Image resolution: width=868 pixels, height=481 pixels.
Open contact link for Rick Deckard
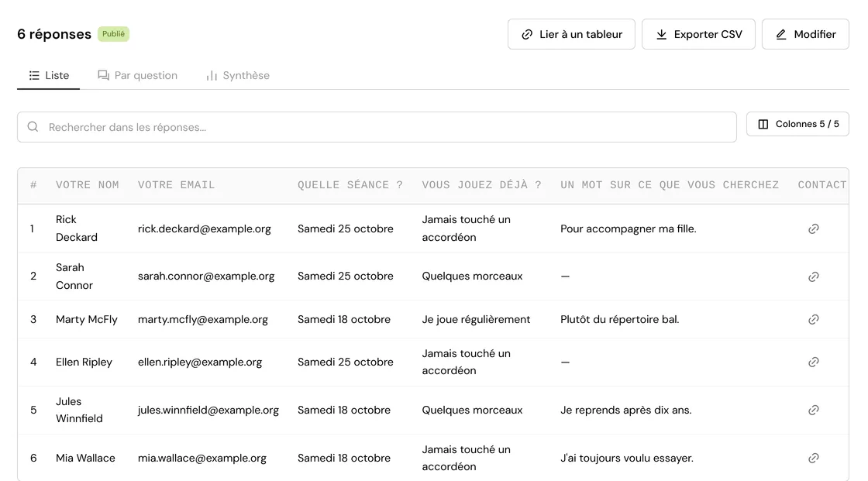click(813, 228)
